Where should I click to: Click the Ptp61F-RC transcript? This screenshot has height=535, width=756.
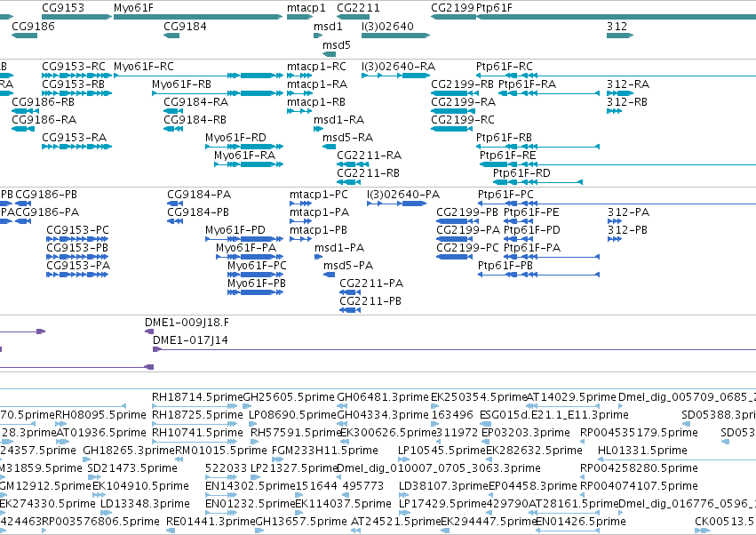[617, 76]
